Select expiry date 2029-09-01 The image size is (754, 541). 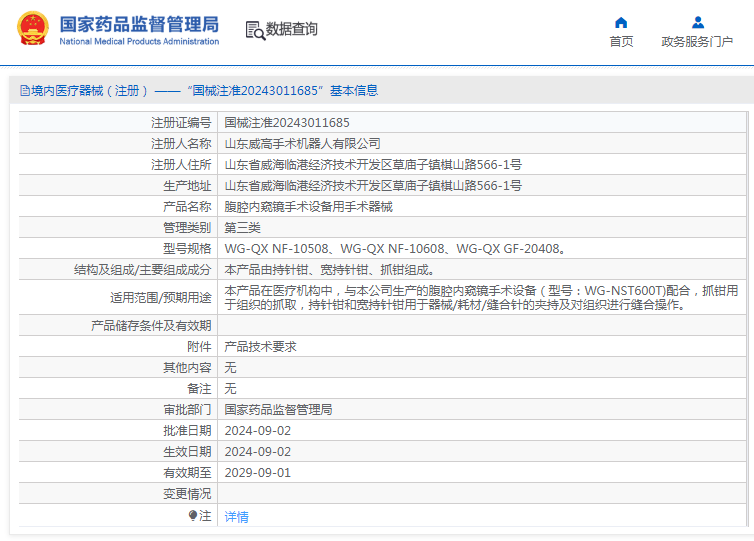(258, 473)
